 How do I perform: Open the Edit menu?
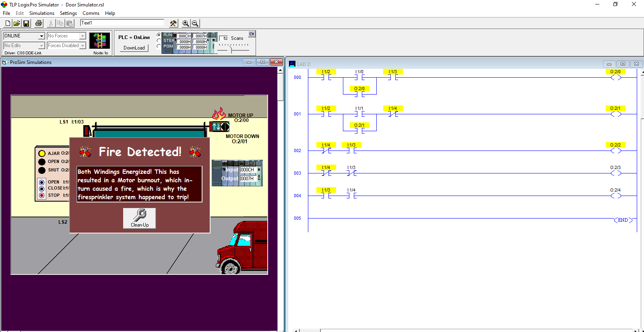click(x=20, y=13)
